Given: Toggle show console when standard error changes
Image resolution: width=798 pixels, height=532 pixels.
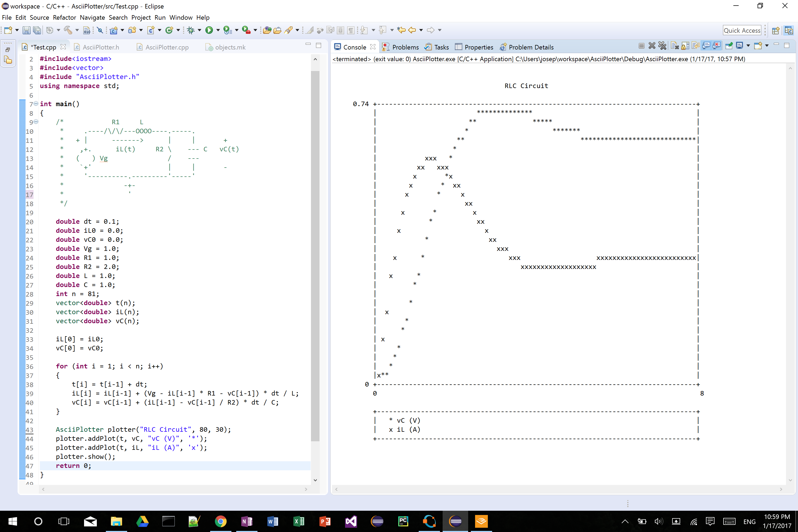Looking at the screenshot, I should click(x=717, y=46).
